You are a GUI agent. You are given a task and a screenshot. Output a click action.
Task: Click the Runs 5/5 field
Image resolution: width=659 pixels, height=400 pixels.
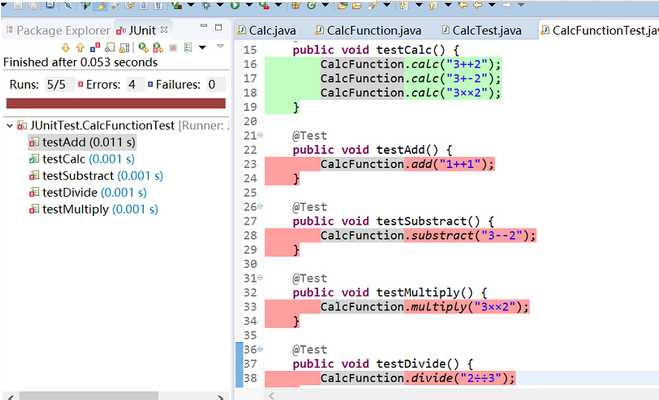pos(58,84)
